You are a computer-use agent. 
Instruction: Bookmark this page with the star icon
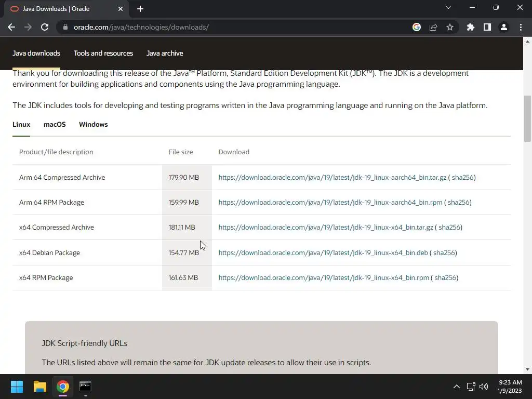(450, 27)
